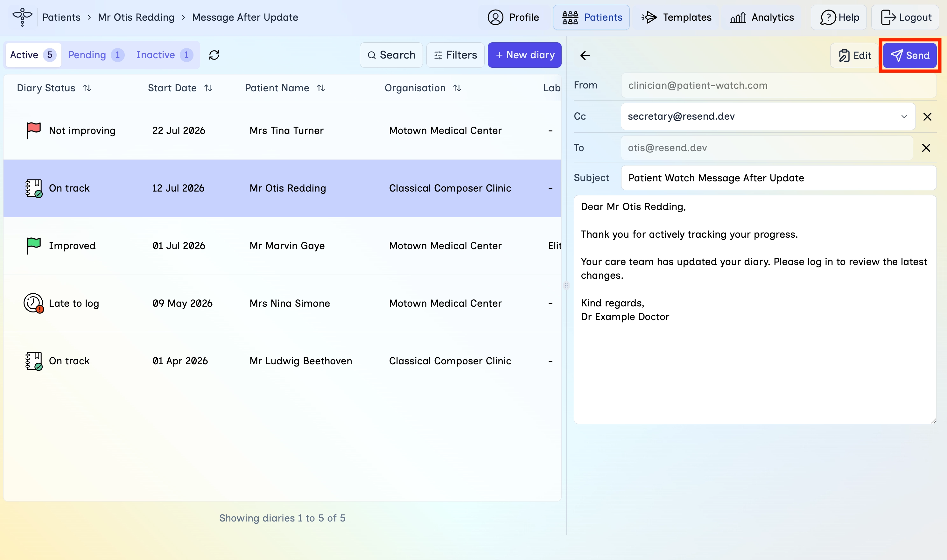The height and width of the screenshot is (560, 947).
Task: Click the red Not improving flag icon
Action: tap(34, 130)
